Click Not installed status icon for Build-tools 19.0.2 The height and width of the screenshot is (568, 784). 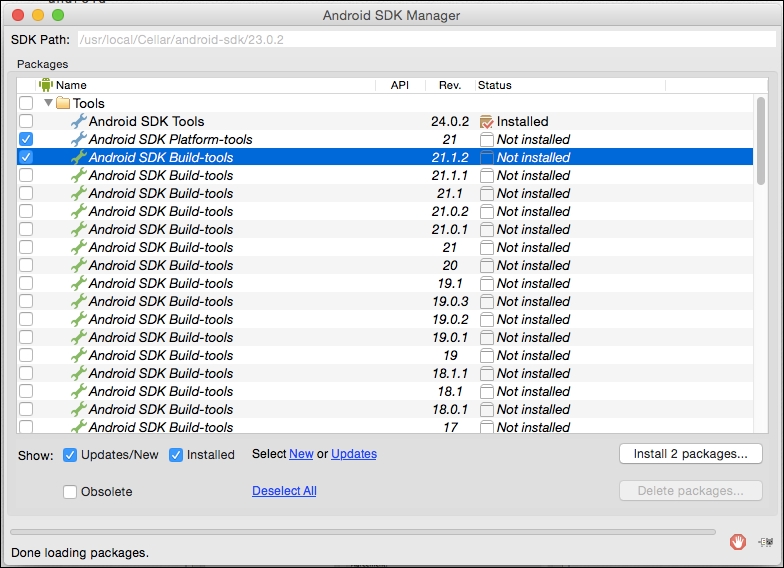(486, 320)
